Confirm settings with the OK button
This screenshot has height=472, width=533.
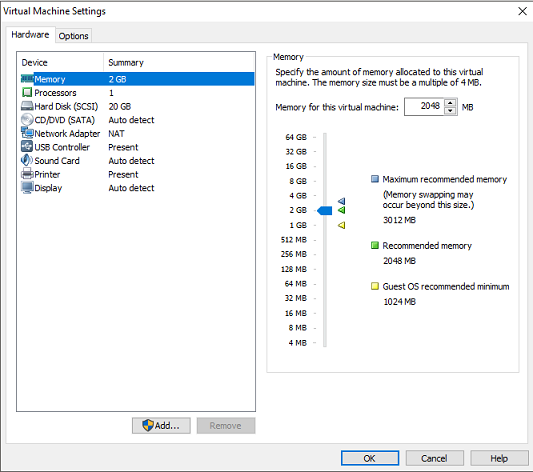(x=369, y=458)
